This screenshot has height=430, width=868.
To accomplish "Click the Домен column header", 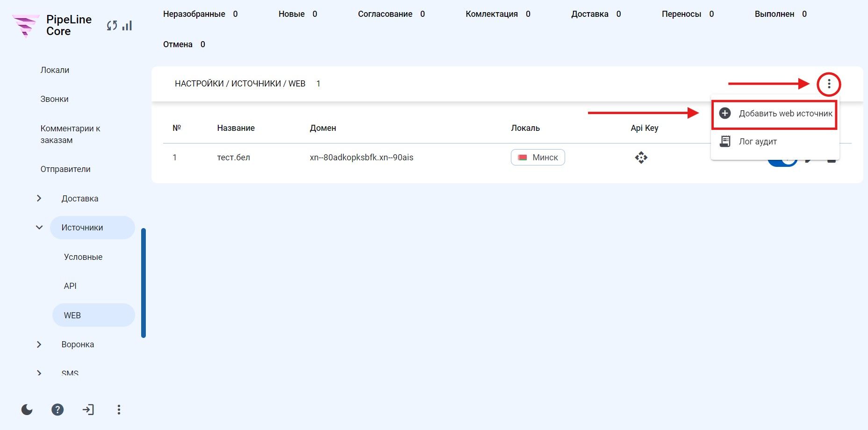I will point(323,128).
